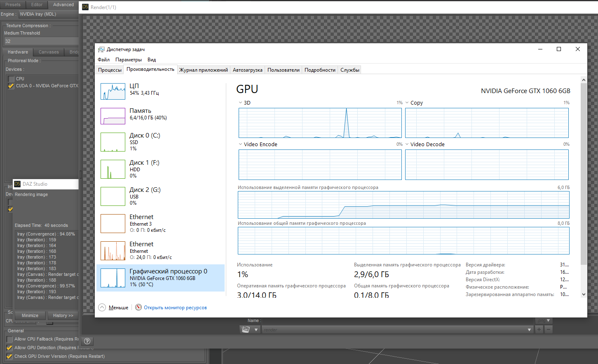Minimize the Task Manager window

[540, 49]
